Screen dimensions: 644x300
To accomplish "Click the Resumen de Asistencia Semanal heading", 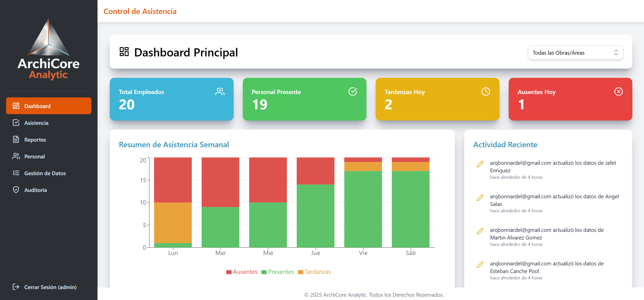I will [174, 144].
